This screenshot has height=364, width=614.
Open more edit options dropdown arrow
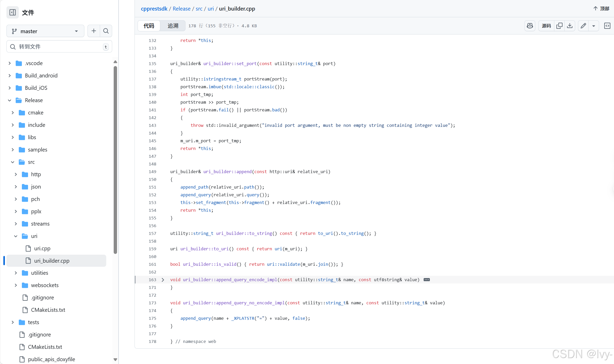coord(594,26)
